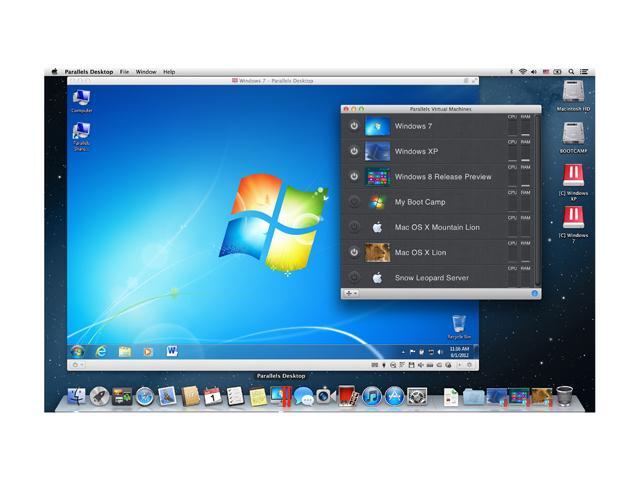
Task: Open Safari from the Dock
Action: [144, 396]
